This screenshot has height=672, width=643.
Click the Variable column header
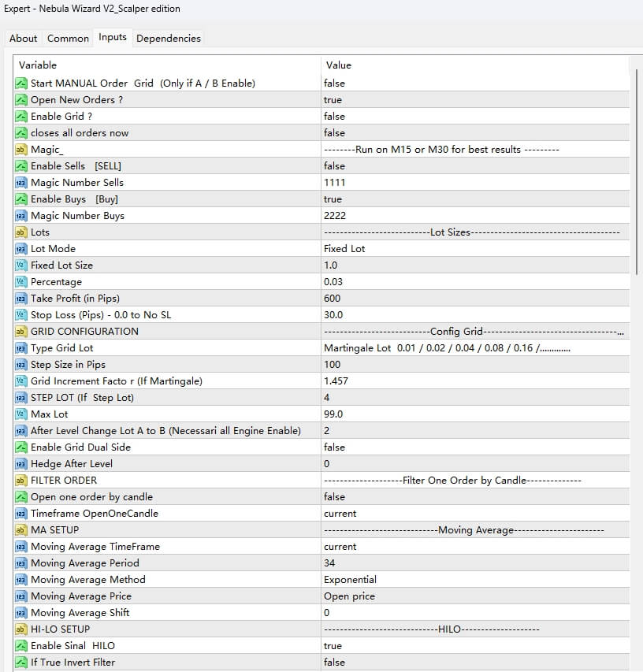[38, 65]
